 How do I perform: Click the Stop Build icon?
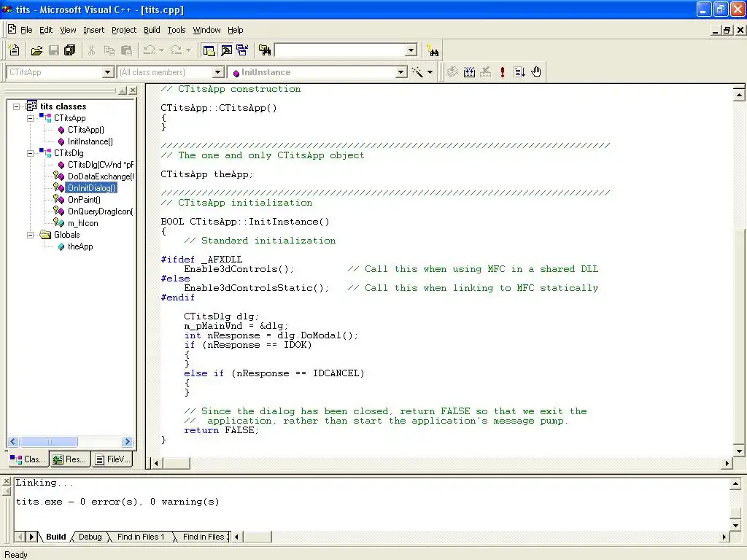click(485, 72)
